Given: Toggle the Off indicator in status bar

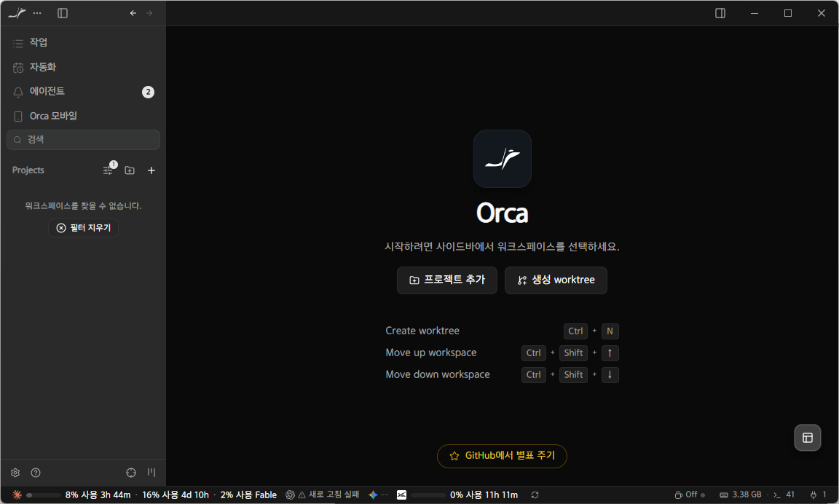Looking at the screenshot, I should [x=690, y=495].
